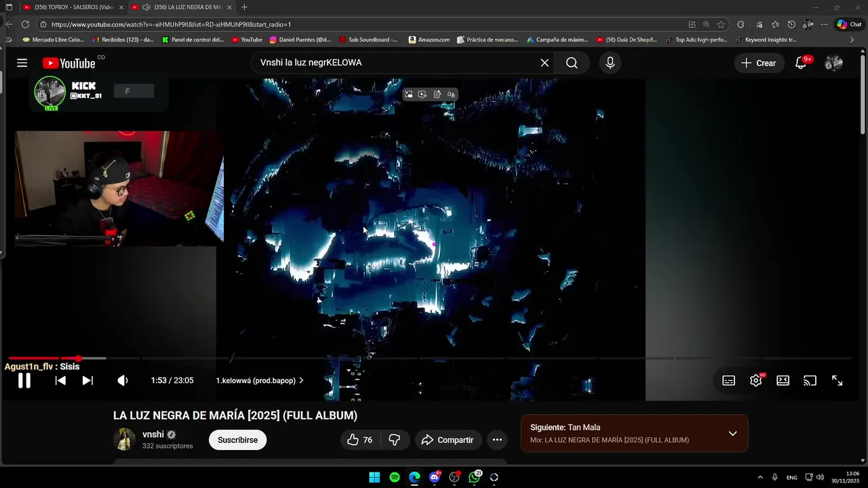
Task: Pause the video playback
Action: pyautogui.click(x=24, y=380)
